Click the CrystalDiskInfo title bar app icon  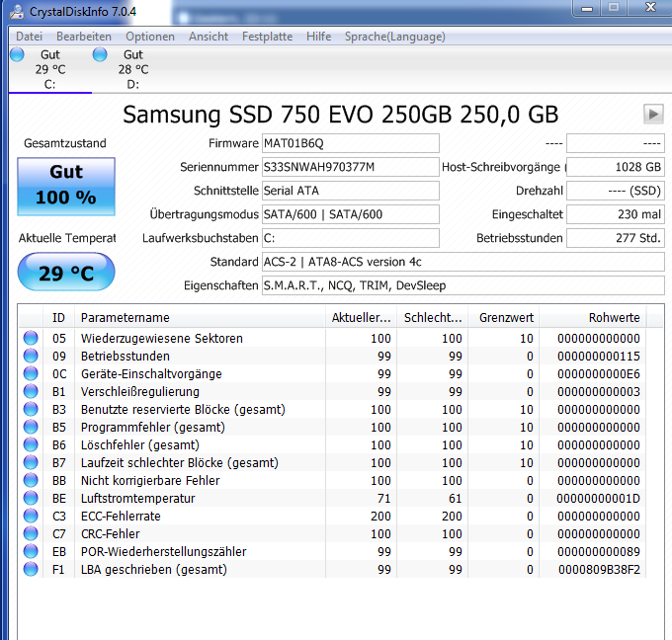point(17,11)
